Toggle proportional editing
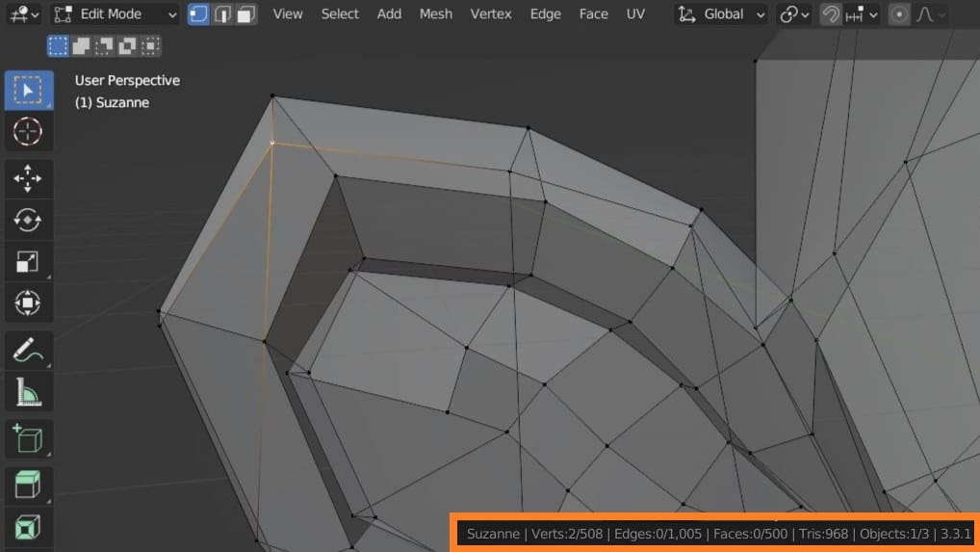980x552 pixels. [899, 13]
